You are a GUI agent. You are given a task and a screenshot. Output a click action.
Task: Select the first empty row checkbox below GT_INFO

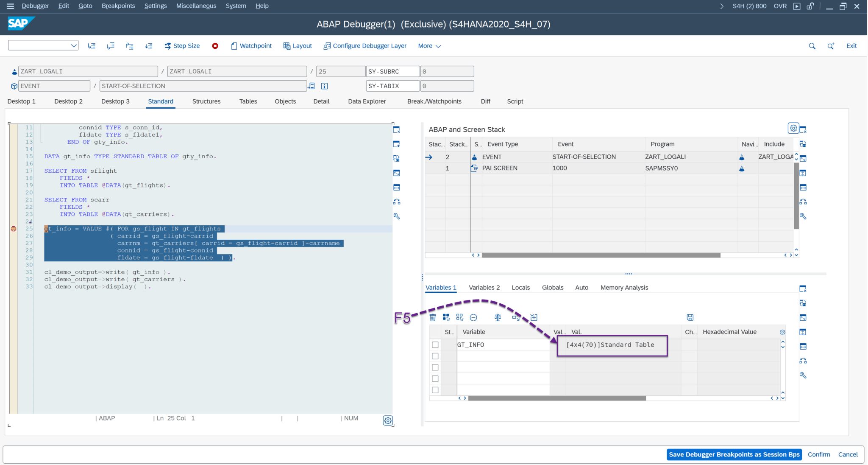pyautogui.click(x=435, y=356)
